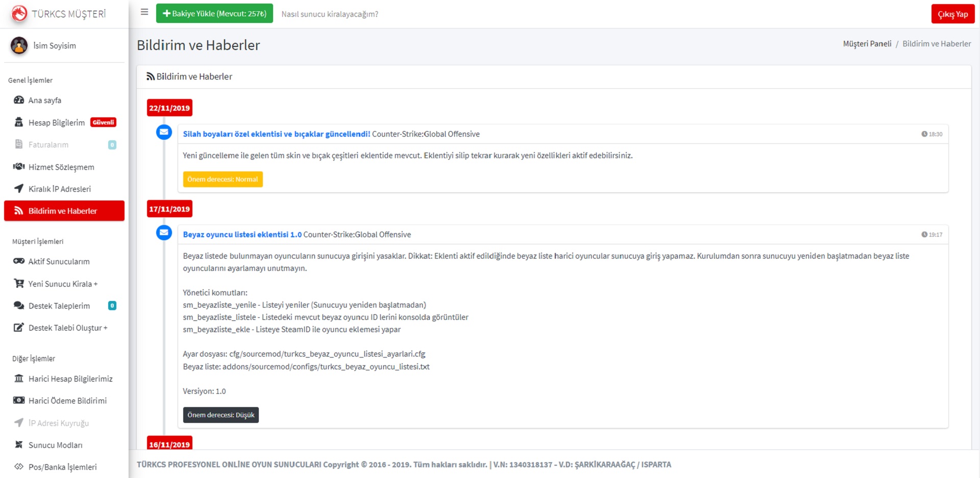This screenshot has width=980, height=478.
Task: Select Destek Talepleri menu item
Action: click(x=59, y=306)
